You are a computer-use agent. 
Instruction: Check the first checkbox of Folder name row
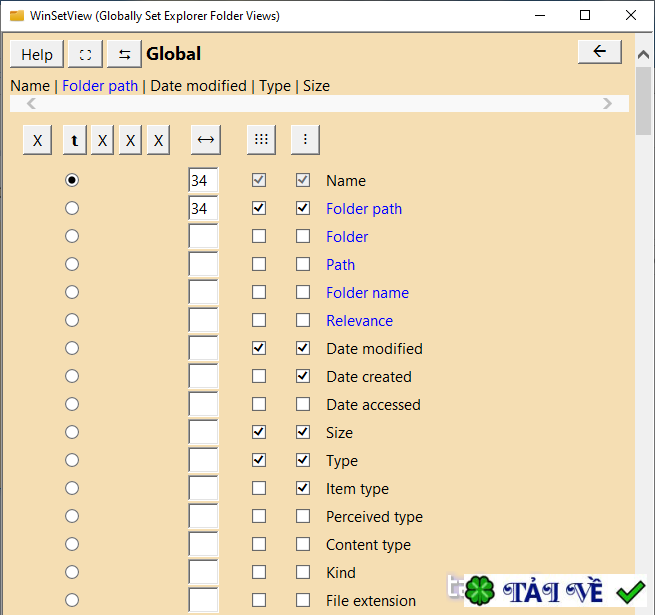click(x=259, y=292)
